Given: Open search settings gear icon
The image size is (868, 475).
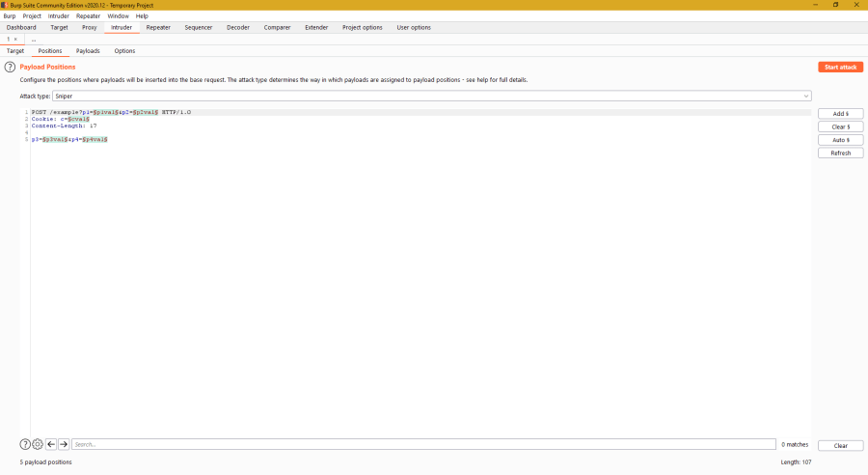Looking at the screenshot, I should tap(38, 444).
